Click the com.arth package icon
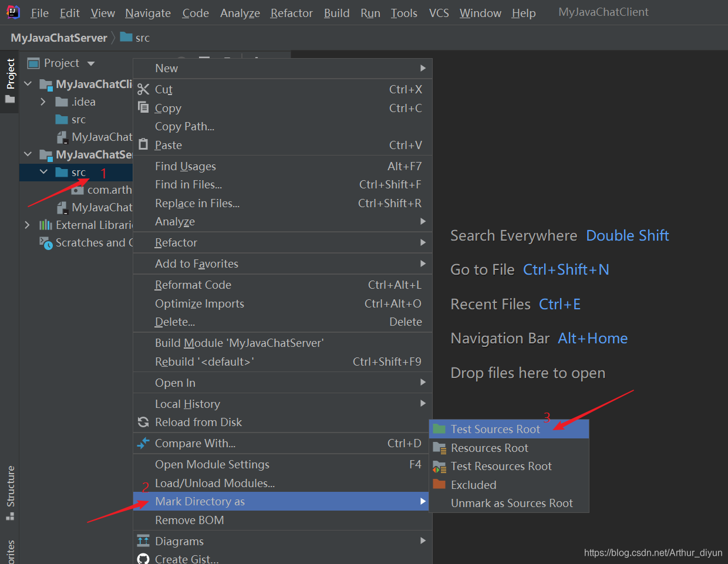 pos(77,190)
